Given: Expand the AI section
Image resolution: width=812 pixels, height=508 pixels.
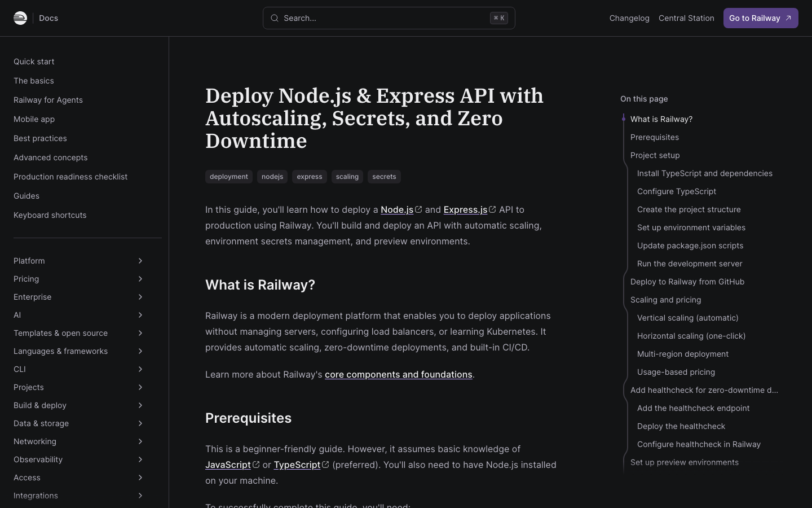Looking at the screenshot, I should tap(140, 315).
